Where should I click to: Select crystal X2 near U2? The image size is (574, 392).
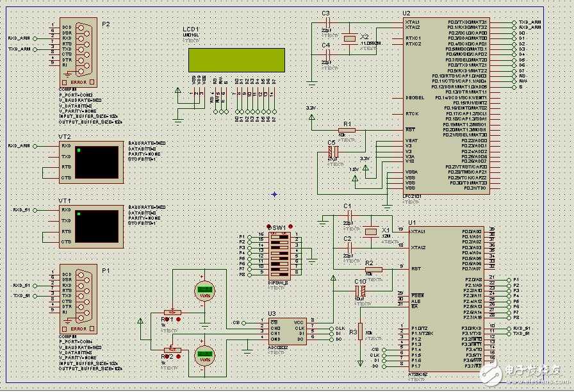350,38
